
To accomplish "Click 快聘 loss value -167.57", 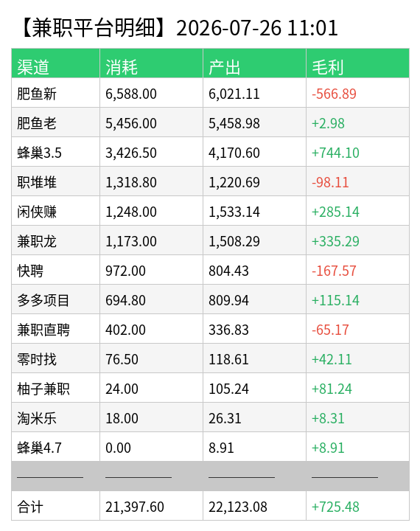I will pyautogui.click(x=334, y=271).
